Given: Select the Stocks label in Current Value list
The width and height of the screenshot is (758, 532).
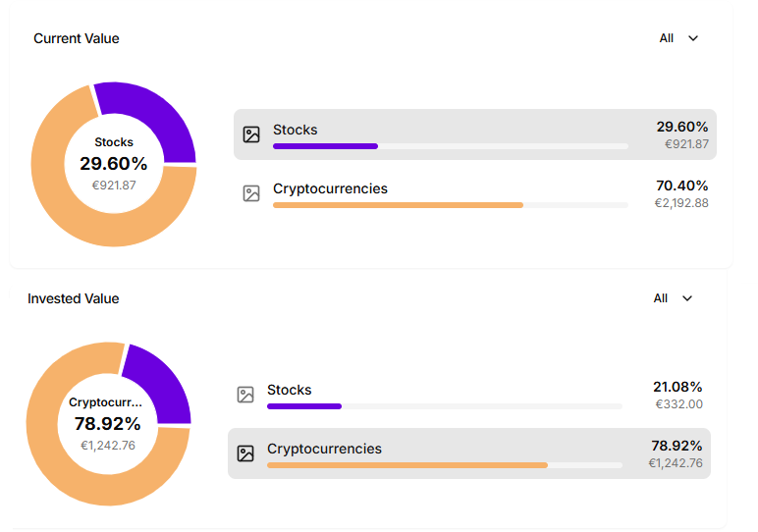Looking at the screenshot, I should [x=295, y=130].
